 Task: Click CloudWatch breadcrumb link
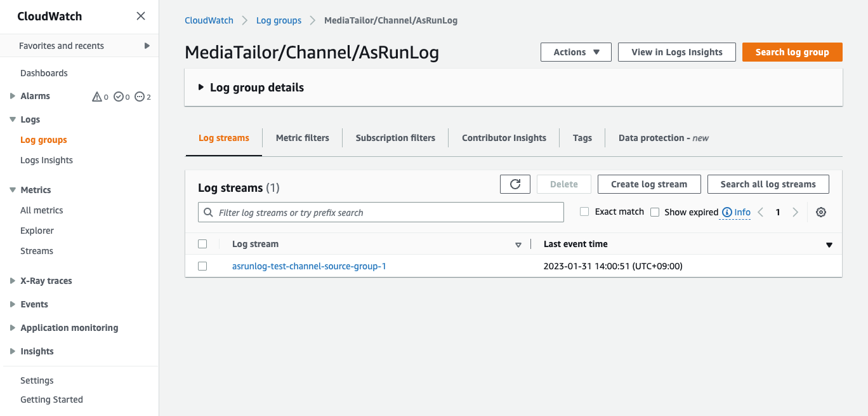click(x=209, y=20)
